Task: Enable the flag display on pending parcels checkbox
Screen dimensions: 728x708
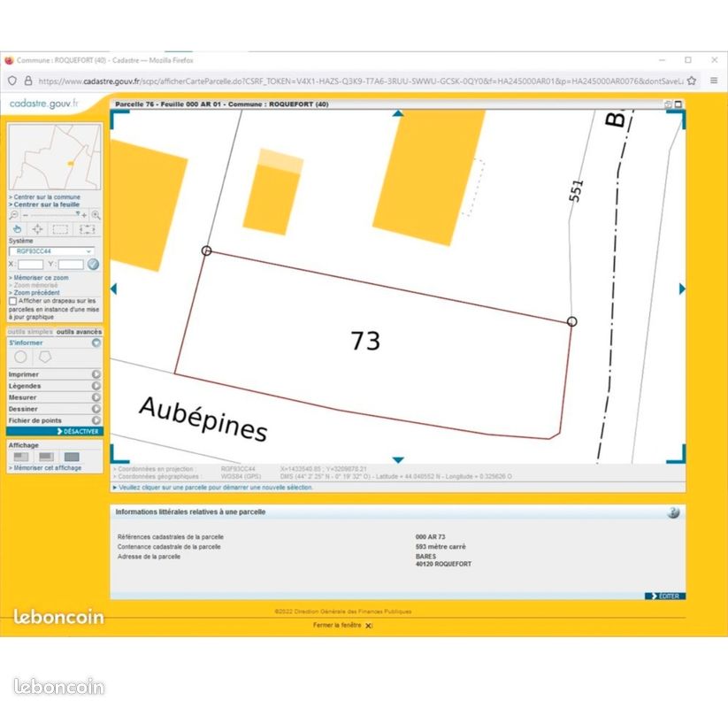Action: [13, 301]
